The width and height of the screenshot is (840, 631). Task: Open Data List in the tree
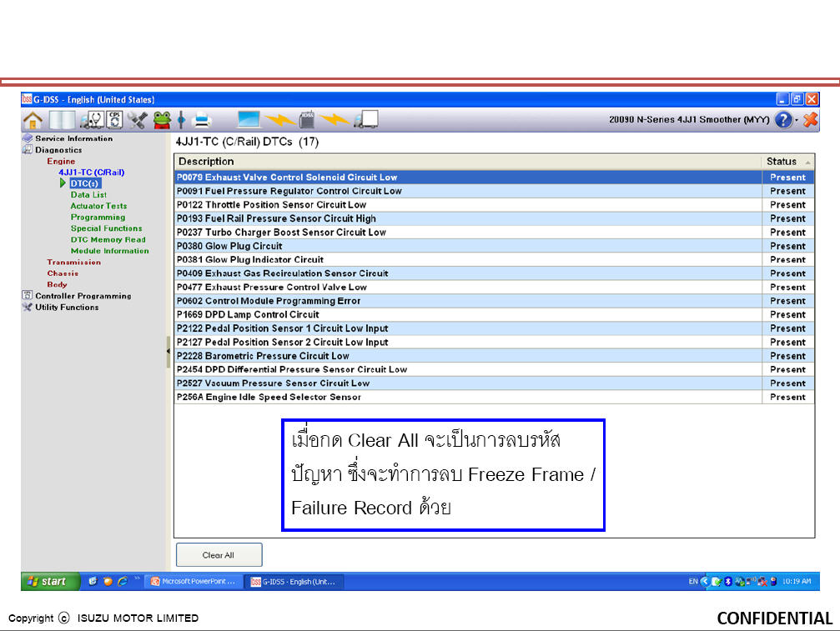88,195
